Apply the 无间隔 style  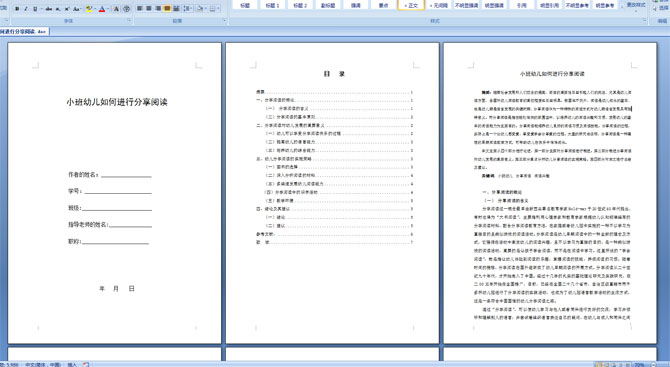(439, 5)
